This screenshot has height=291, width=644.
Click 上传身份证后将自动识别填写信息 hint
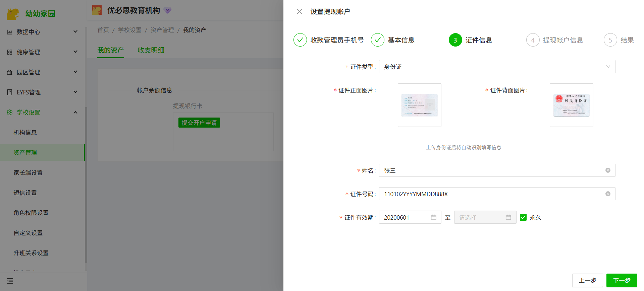[464, 148]
